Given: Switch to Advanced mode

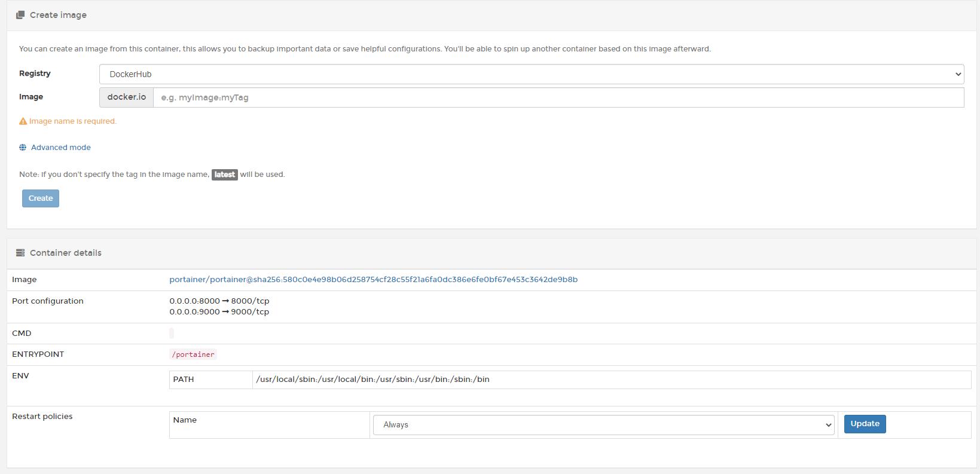Looking at the screenshot, I should (60, 148).
